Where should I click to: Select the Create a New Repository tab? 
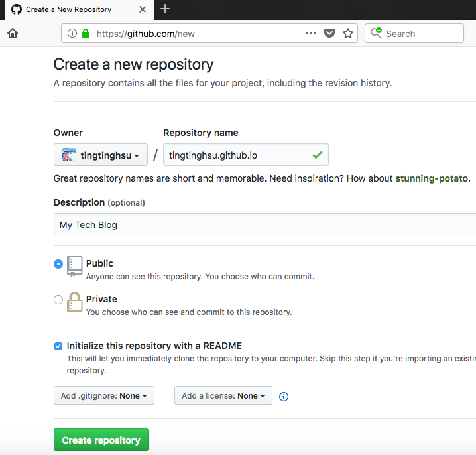[x=80, y=10]
